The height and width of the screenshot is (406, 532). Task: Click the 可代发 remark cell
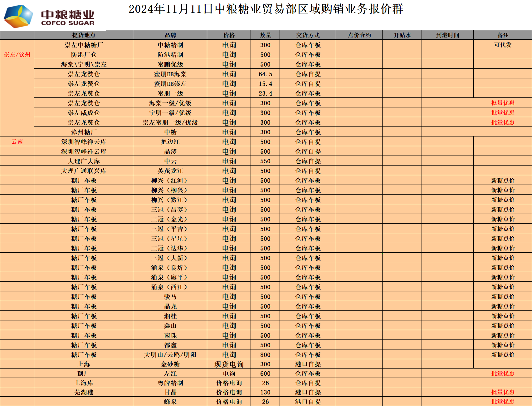pos(503,45)
